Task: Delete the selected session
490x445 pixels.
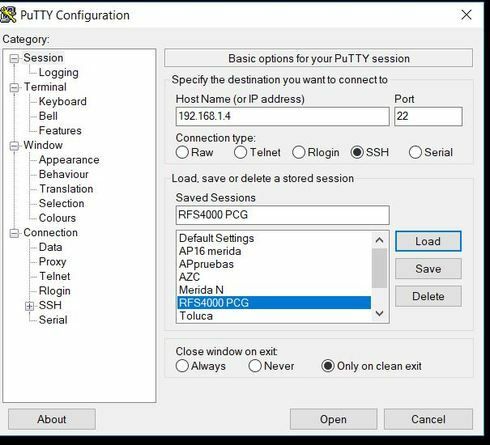Action: pyautogui.click(x=428, y=296)
